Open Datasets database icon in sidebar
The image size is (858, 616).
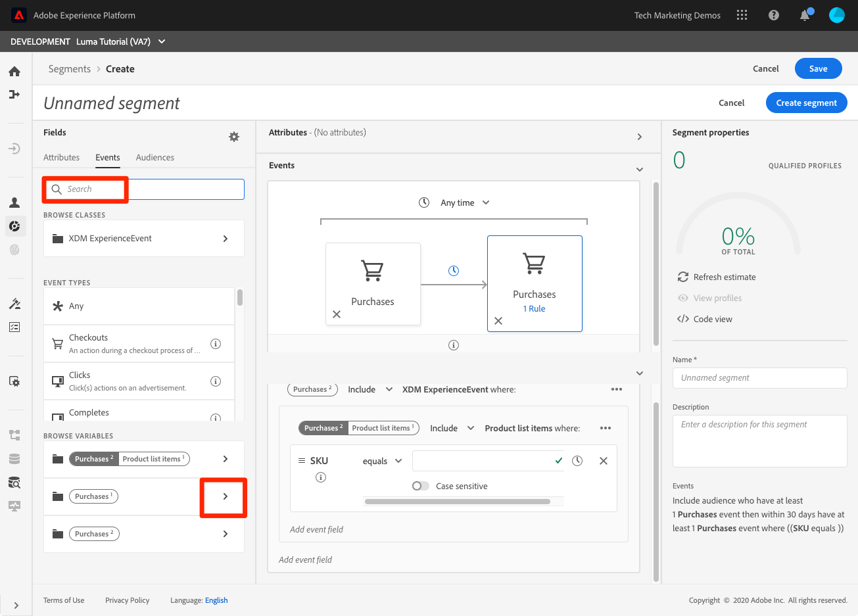pos(14,459)
